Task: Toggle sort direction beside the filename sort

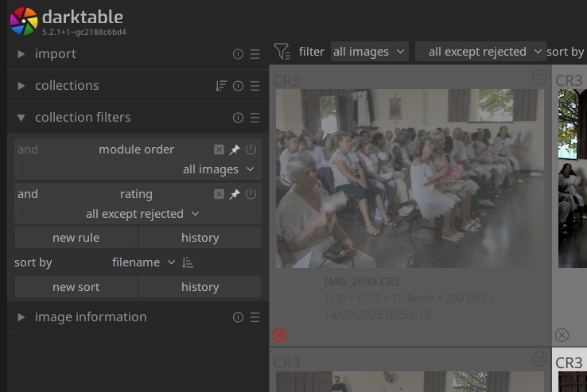Action: pyautogui.click(x=189, y=262)
